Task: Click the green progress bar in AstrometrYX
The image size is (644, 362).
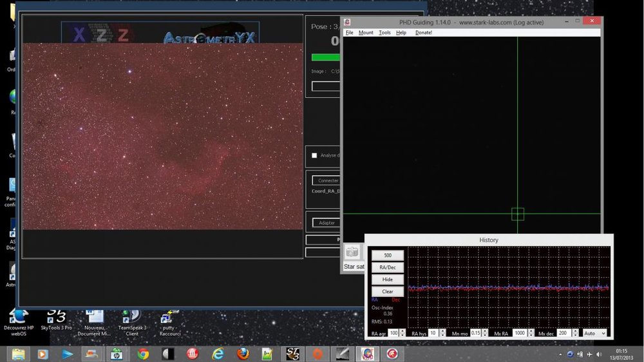Action: pos(326,57)
